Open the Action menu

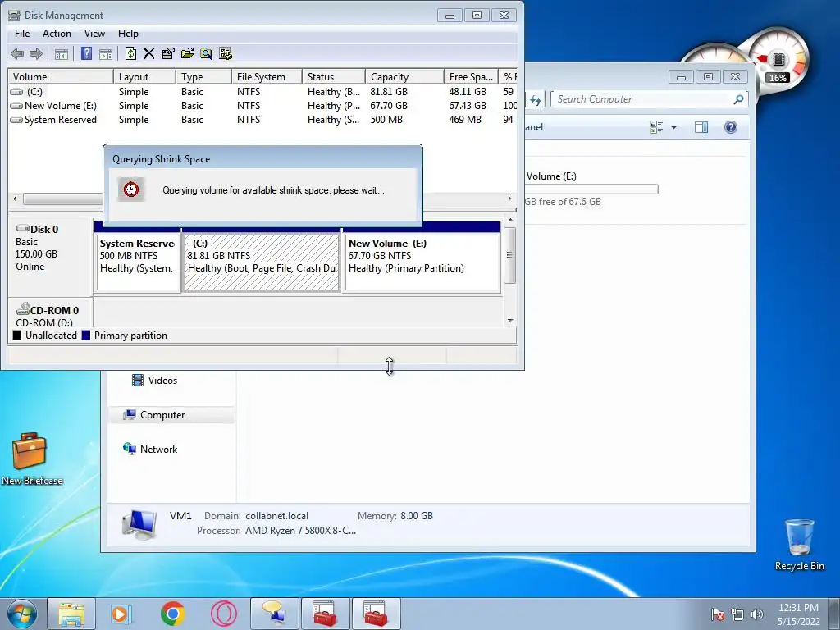(x=57, y=33)
